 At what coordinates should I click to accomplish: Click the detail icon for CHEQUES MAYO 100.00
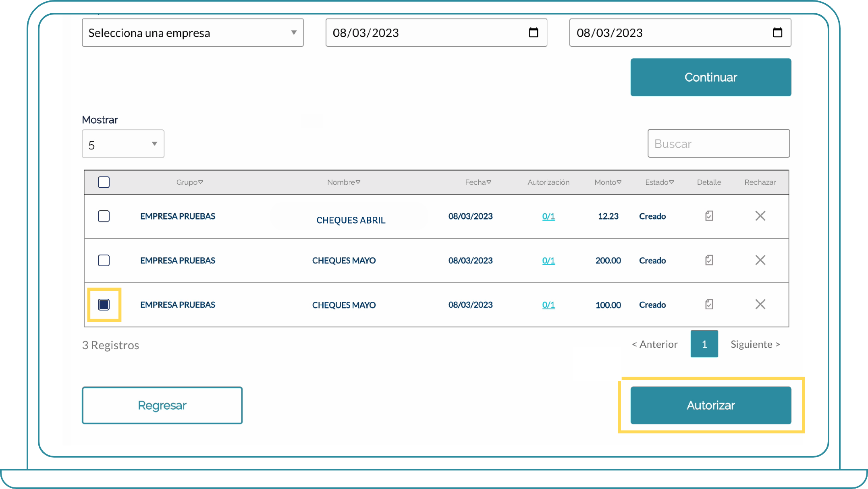[708, 305]
